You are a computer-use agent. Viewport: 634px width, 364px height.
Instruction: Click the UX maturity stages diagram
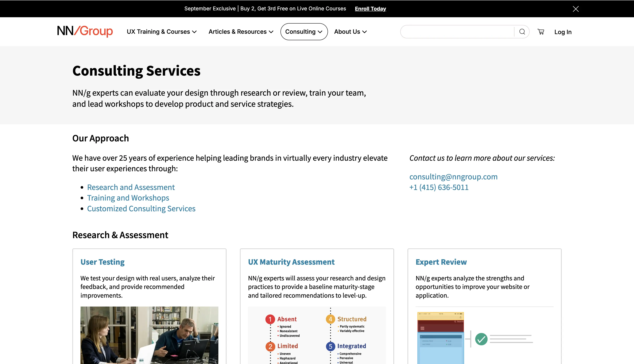[317, 335]
